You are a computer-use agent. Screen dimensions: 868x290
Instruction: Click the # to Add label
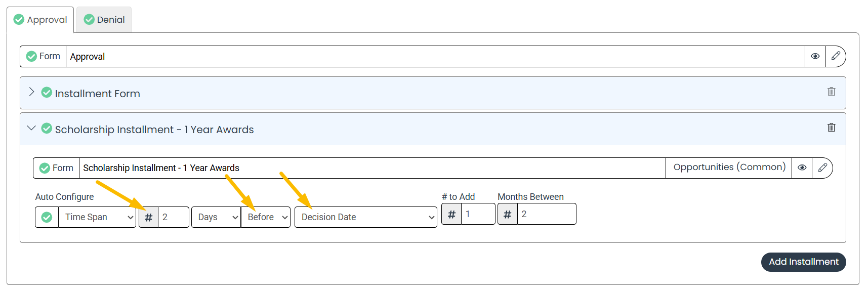pyautogui.click(x=458, y=197)
